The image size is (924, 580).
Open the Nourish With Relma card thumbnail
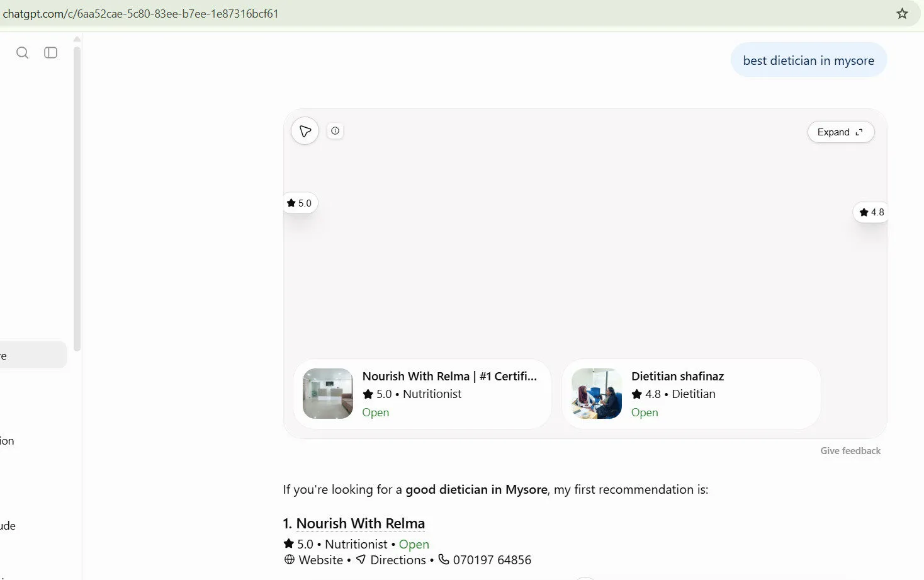click(327, 394)
